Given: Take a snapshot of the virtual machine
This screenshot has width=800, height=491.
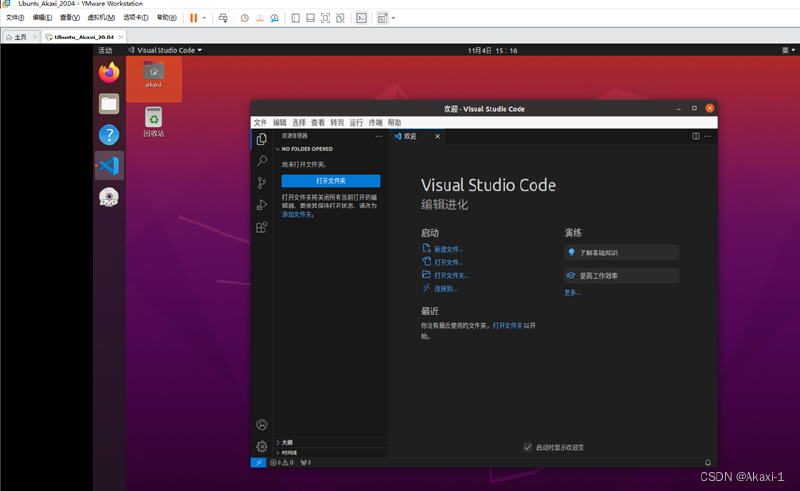Looking at the screenshot, I should click(244, 18).
